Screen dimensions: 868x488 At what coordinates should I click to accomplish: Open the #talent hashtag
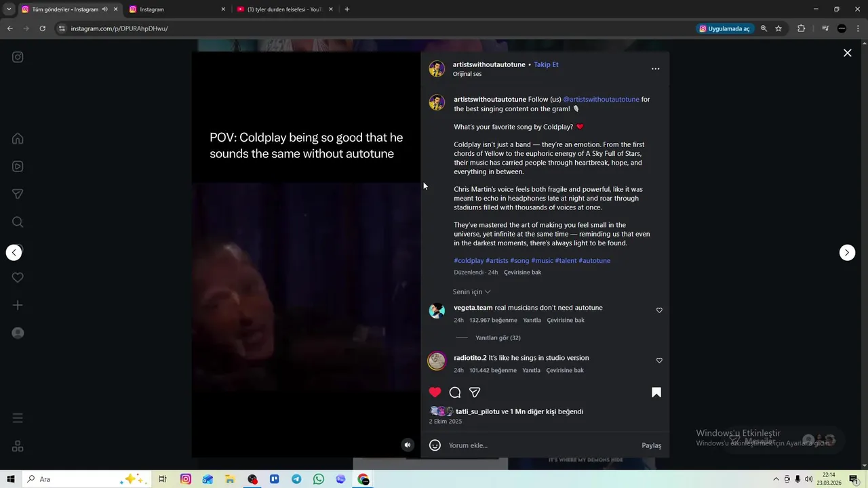click(566, 260)
